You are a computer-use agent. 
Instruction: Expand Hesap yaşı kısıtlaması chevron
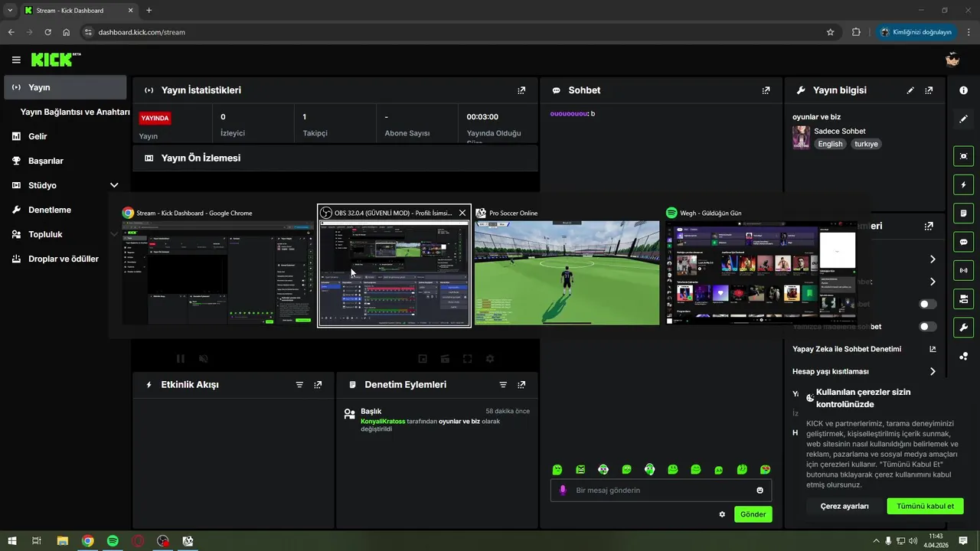pyautogui.click(x=933, y=371)
